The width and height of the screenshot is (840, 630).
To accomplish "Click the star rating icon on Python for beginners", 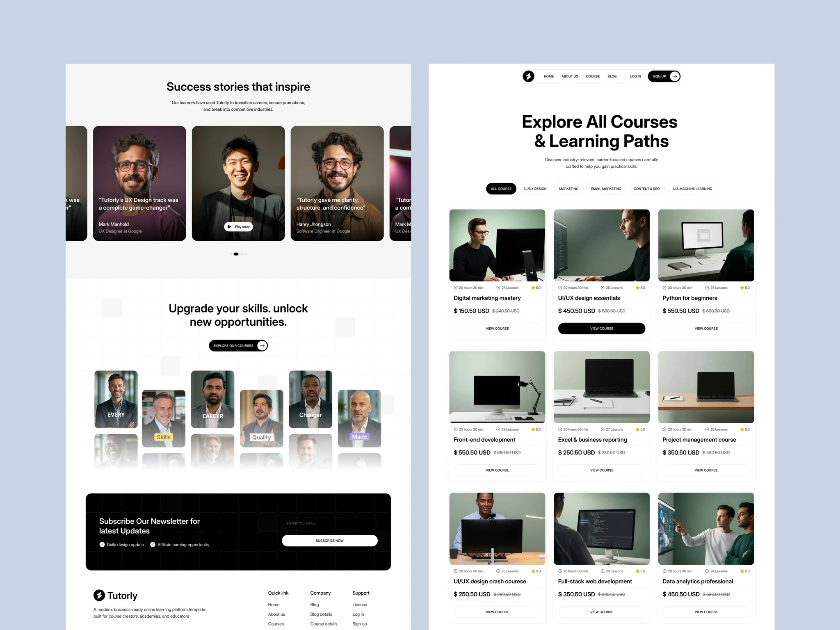I will pos(742,288).
